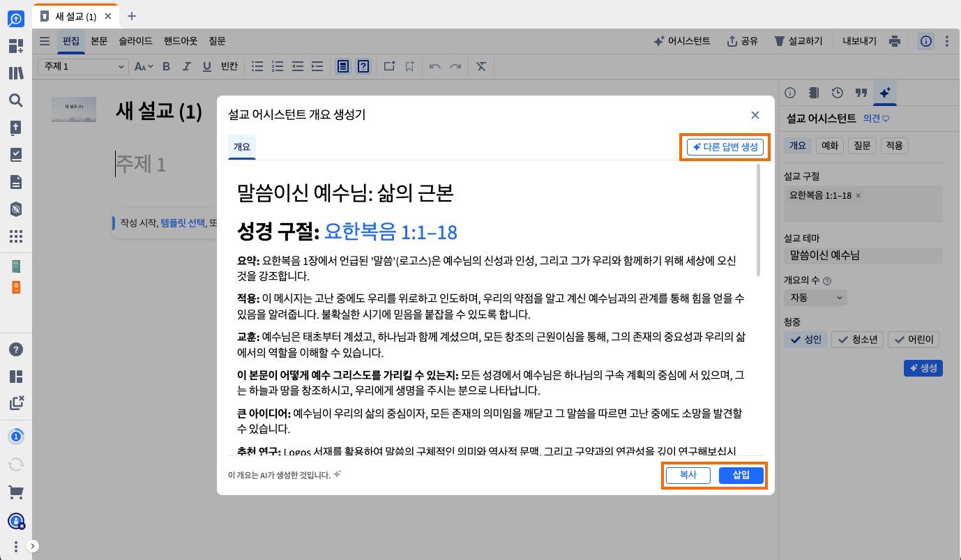Screen dimensions: 961x560
Task: Click the 공유 share button
Action: click(743, 41)
